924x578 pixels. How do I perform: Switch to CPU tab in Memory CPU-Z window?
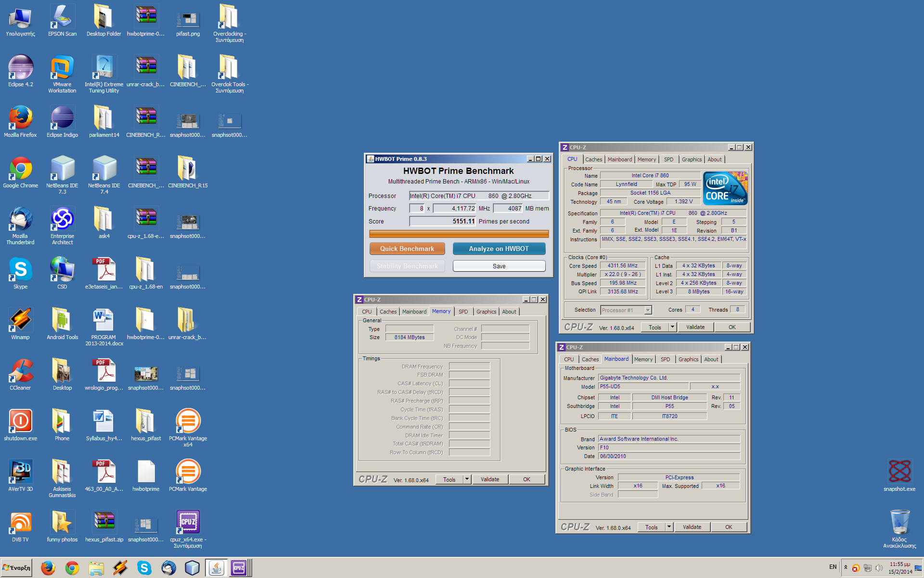coord(367,312)
